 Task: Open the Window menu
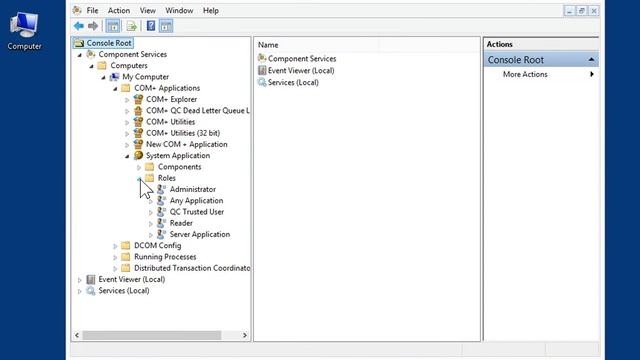click(x=179, y=11)
